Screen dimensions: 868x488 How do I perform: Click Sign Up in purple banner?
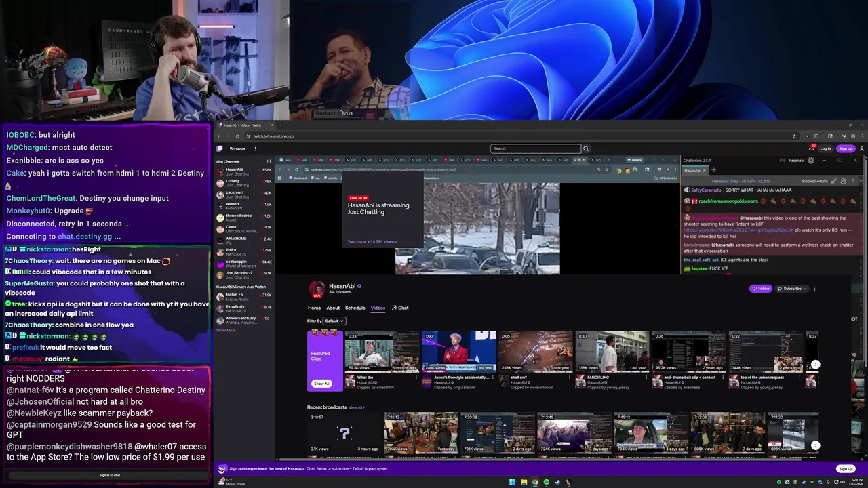[x=846, y=468]
